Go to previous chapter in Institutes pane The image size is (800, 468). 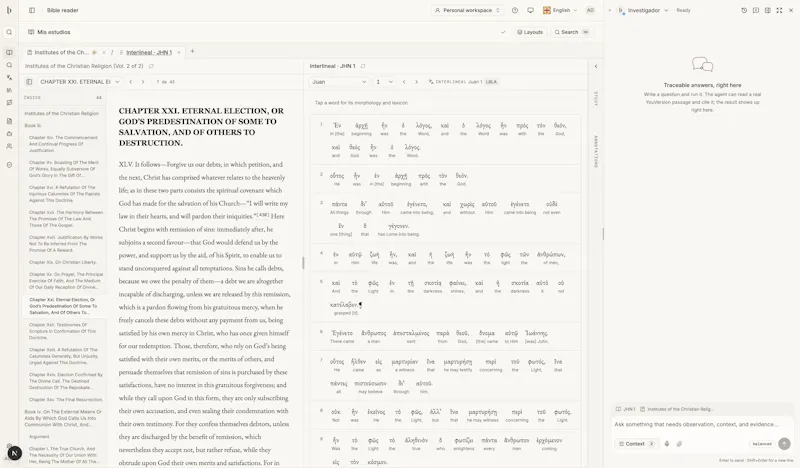click(131, 82)
